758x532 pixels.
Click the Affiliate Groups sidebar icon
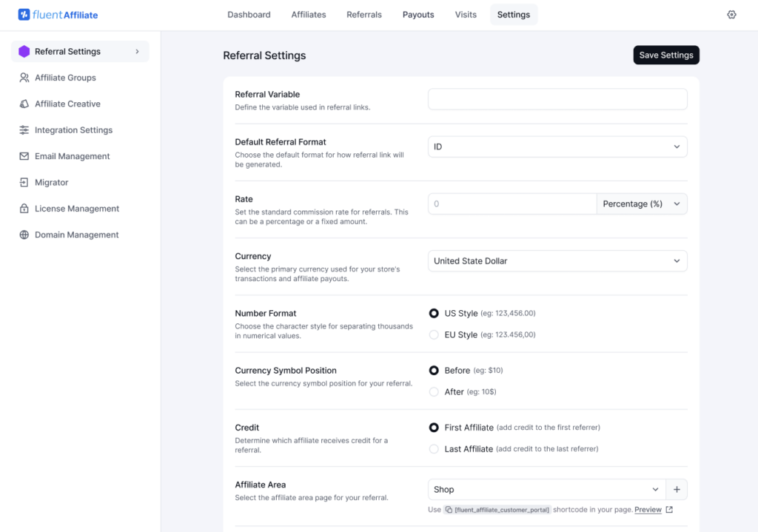24,78
